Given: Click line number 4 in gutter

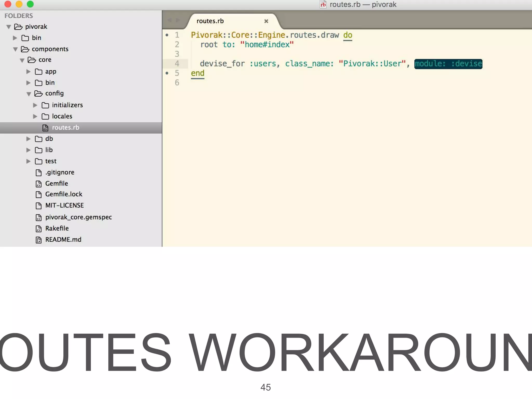Looking at the screenshot, I should pyautogui.click(x=177, y=63).
